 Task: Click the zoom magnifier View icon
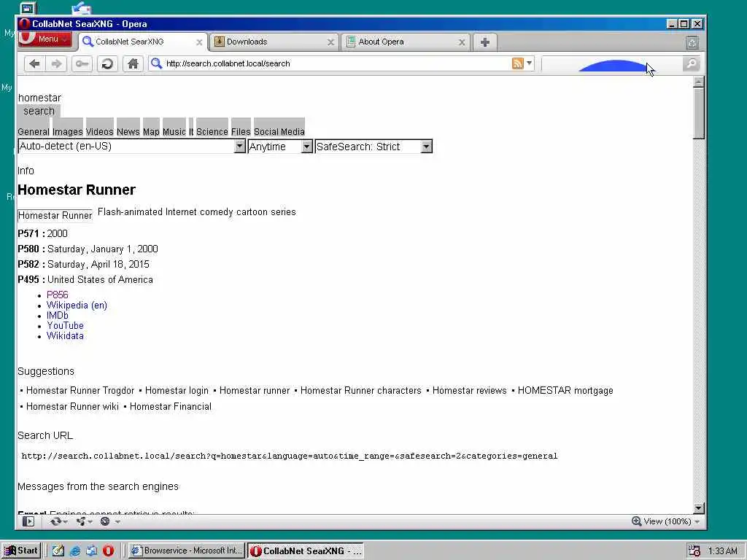pos(636,521)
